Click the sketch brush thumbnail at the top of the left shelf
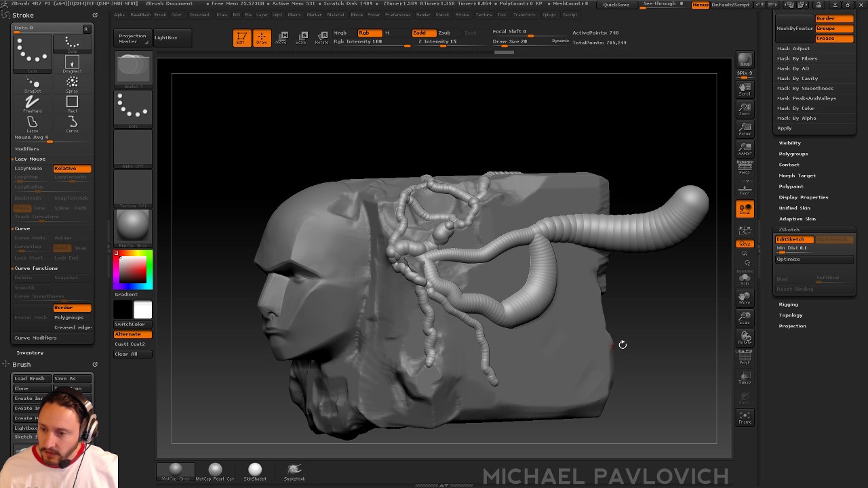 [133, 69]
